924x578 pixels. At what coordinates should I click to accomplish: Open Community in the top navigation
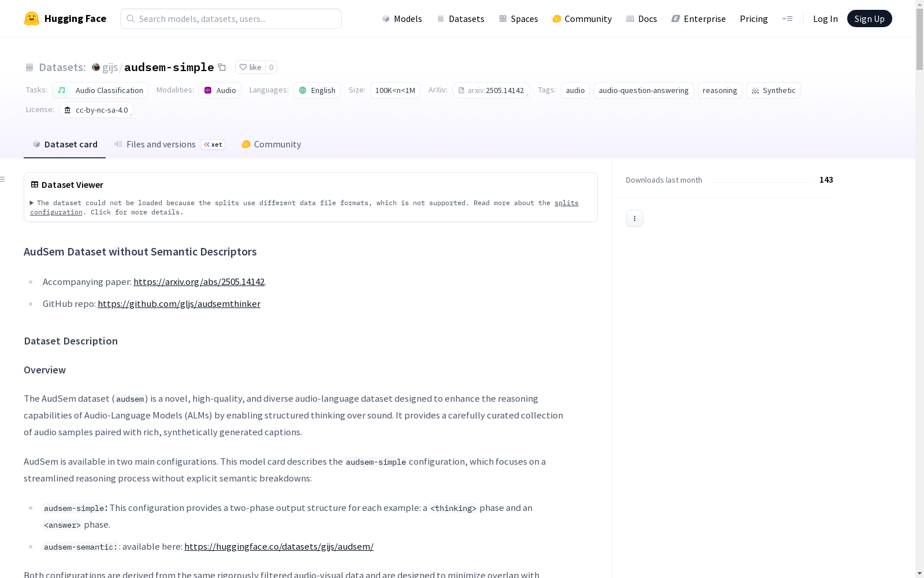pos(582,18)
